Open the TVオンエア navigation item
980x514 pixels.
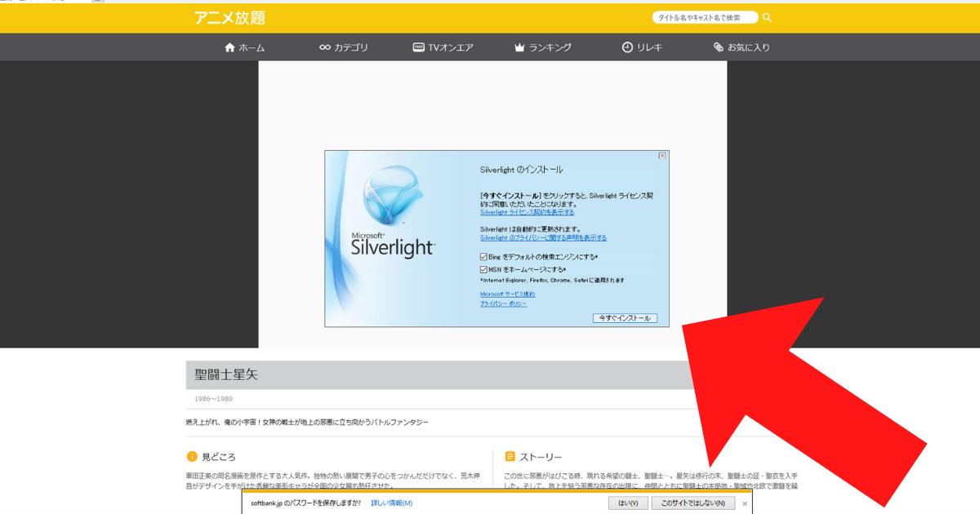443,47
